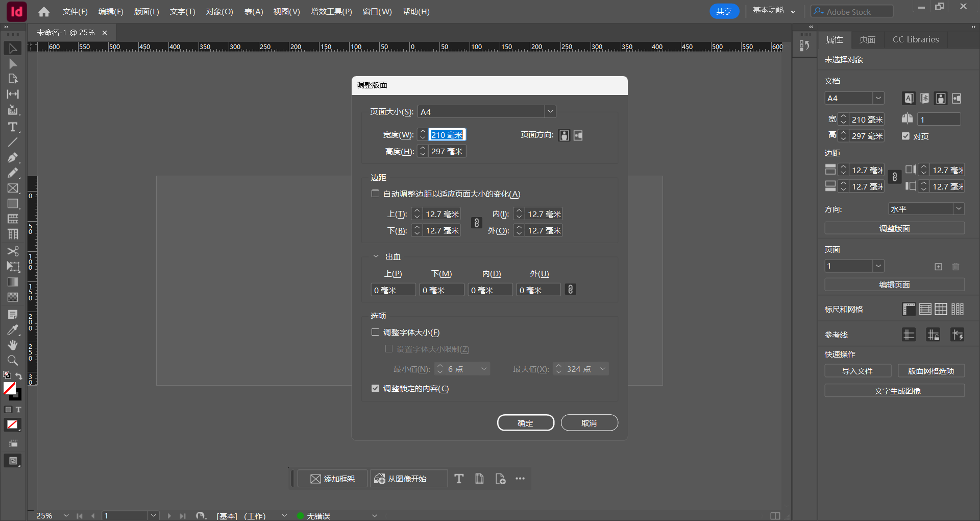Select the Pen tool
Screen dimensions: 980x521
[x=13, y=157]
